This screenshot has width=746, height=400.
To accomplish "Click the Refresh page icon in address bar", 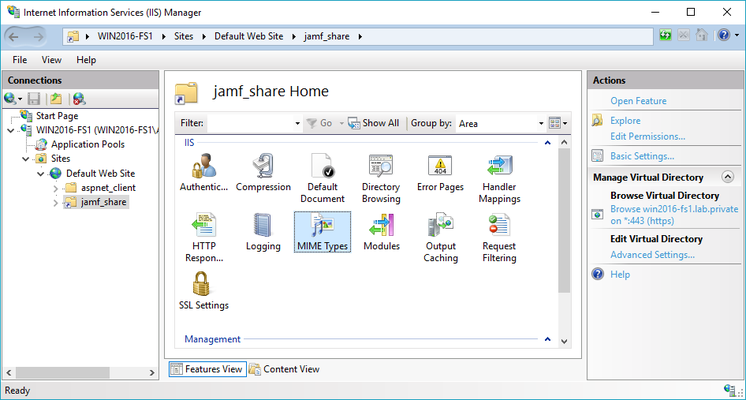I will 665,35.
